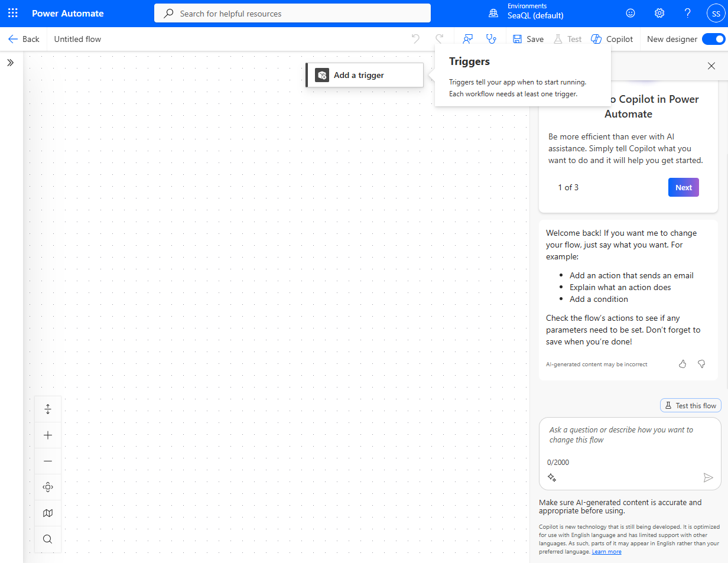Zoom out on the canvas with minus
Screen dimensions: 728x563
click(48, 461)
